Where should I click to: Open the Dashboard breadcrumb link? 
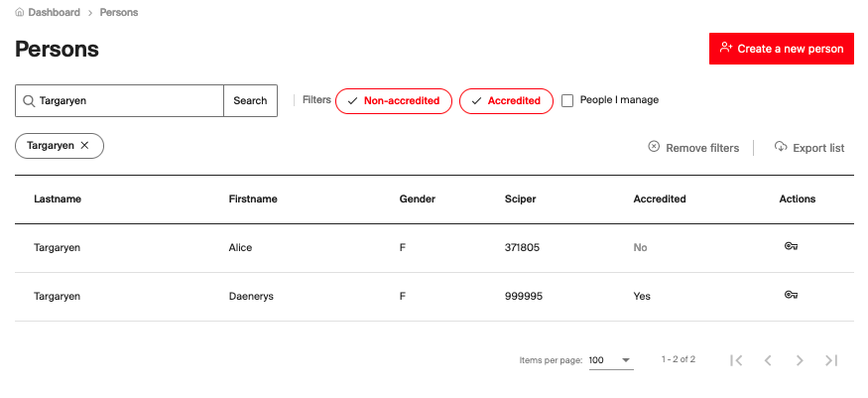pyautogui.click(x=53, y=13)
